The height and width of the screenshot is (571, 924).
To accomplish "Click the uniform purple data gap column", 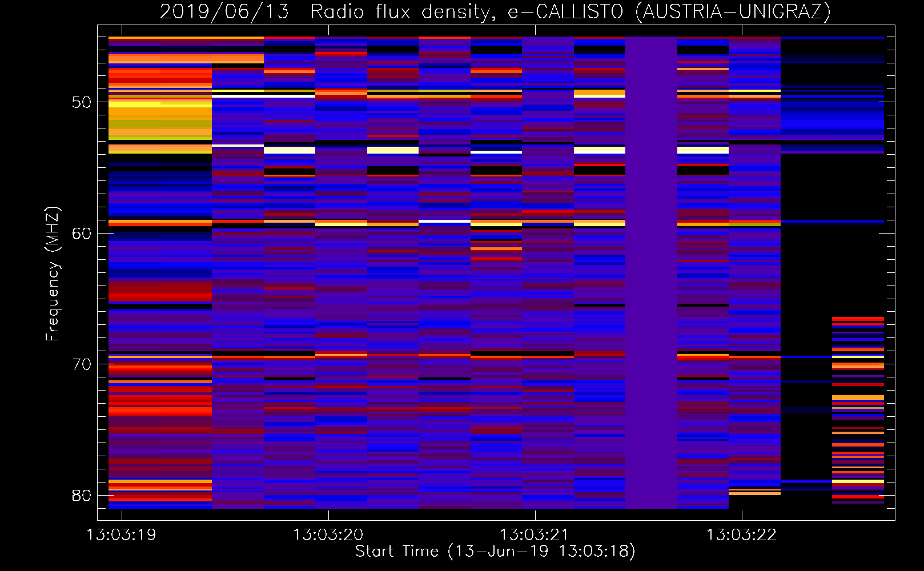I will point(651,272).
